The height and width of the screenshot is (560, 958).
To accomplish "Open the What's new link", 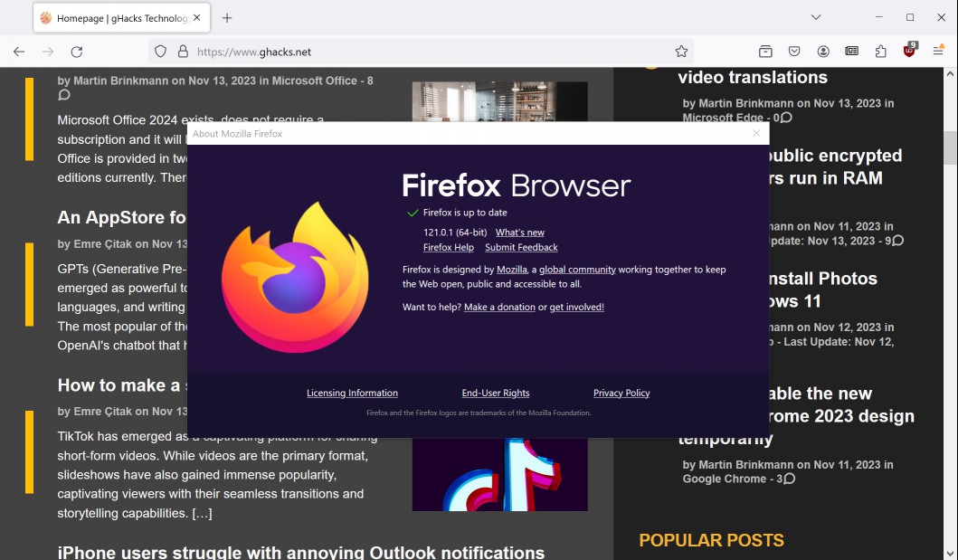I will pyautogui.click(x=520, y=233).
